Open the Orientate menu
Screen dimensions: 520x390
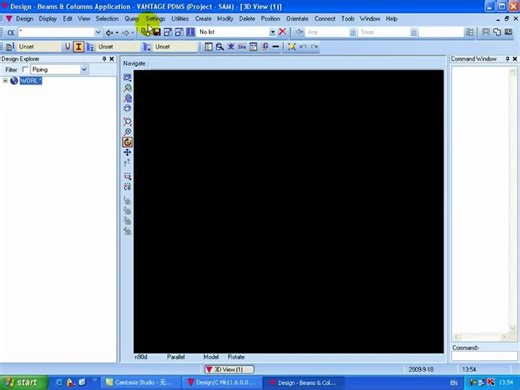(x=297, y=19)
